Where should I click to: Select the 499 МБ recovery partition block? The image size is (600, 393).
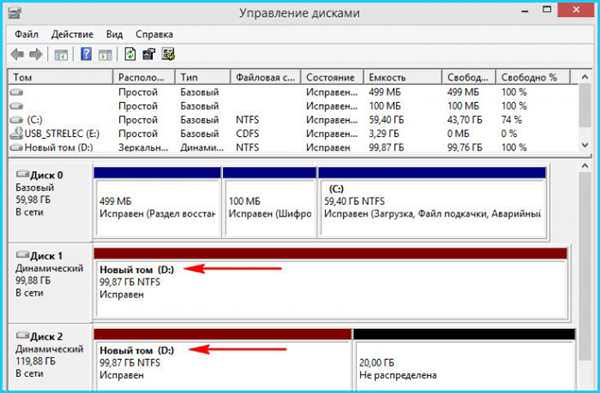[x=157, y=203]
